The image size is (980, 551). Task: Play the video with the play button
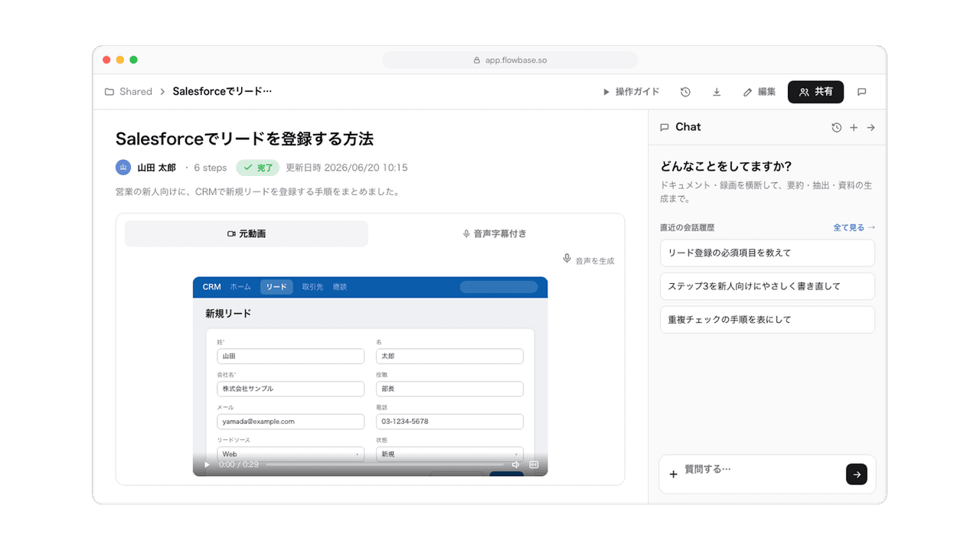click(x=207, y=465)
